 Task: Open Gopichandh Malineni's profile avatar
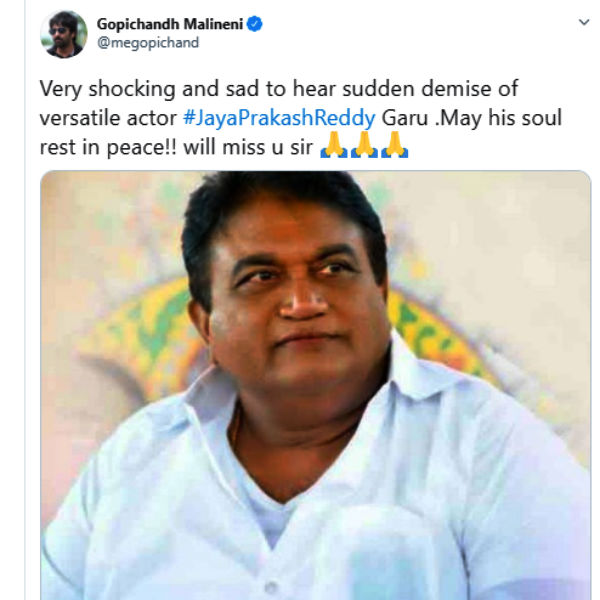tap(64, 34)
